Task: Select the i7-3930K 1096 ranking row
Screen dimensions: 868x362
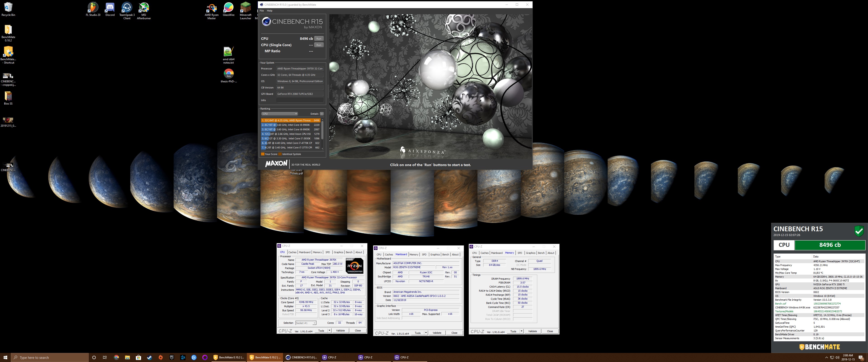Action: tap(290, 138)
